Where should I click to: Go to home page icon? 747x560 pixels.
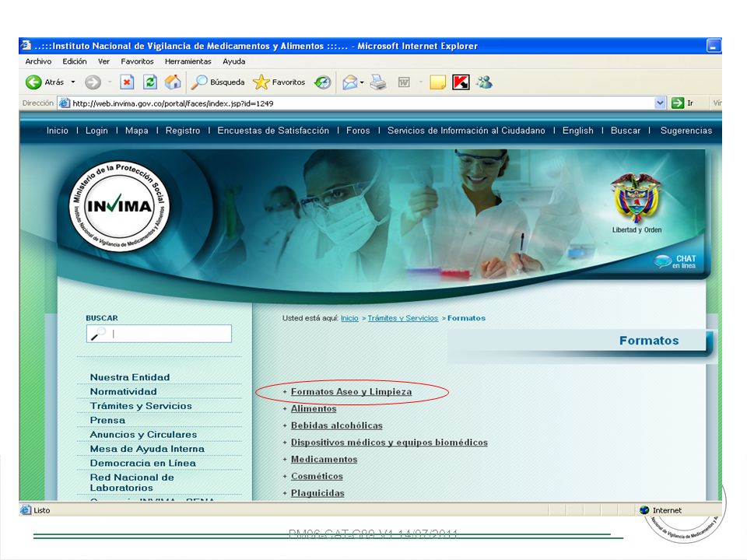point(173,82)
